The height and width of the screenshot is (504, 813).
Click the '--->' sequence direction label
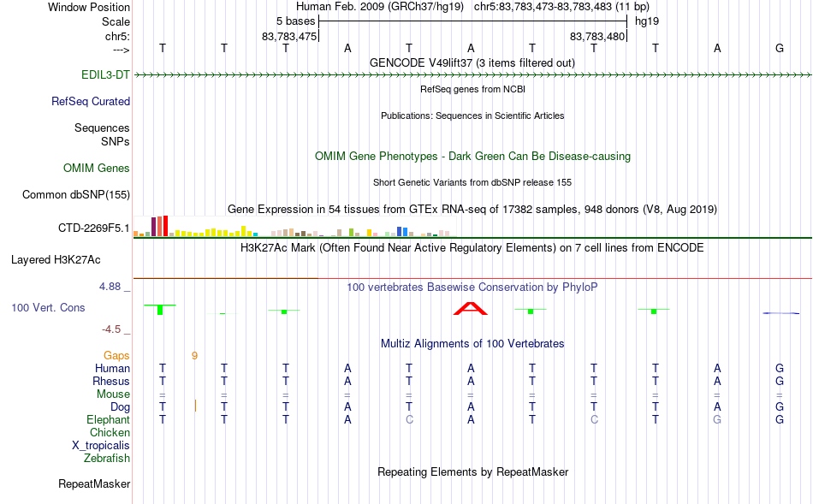[x=121, y=50]
